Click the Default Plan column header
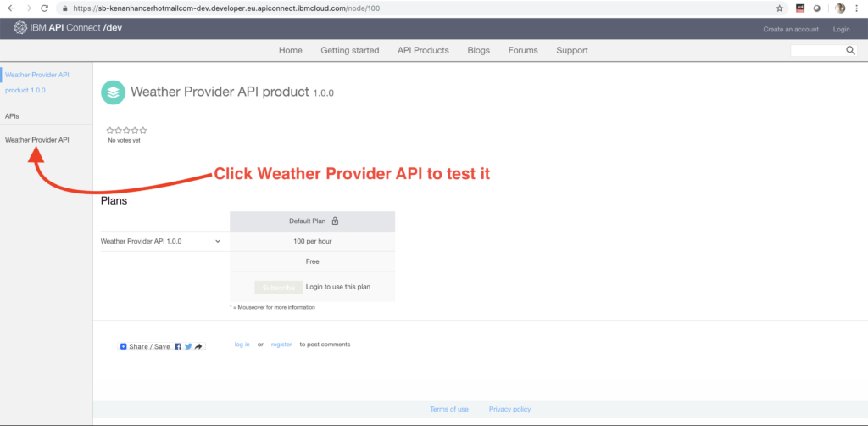Screen dimensions: 868x426 312,221
